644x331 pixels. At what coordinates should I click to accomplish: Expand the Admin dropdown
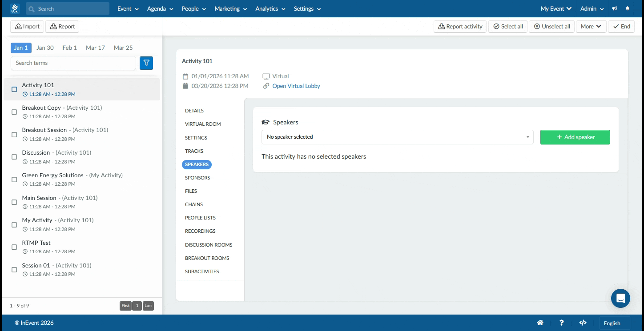pos(592,8)
